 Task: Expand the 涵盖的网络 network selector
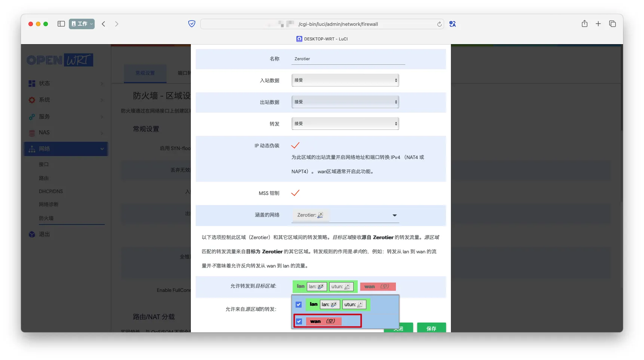click(394, 215)
